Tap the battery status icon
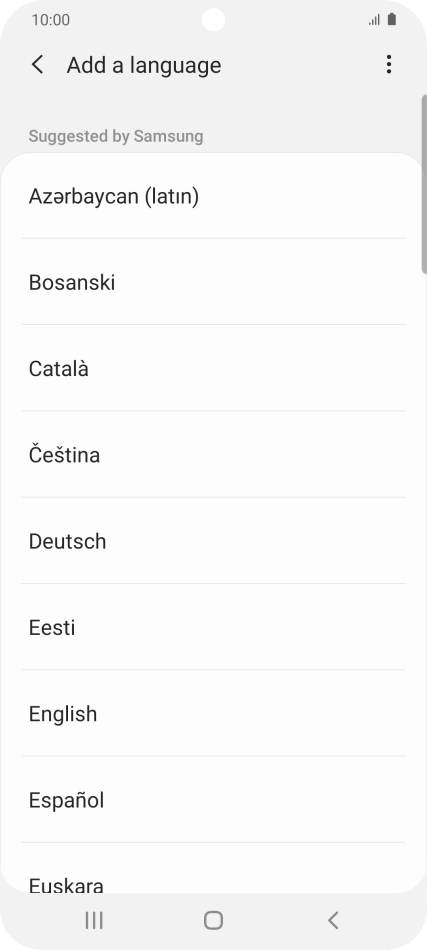The width and height of the screenshot is (427, 950). tap(392, 19)
